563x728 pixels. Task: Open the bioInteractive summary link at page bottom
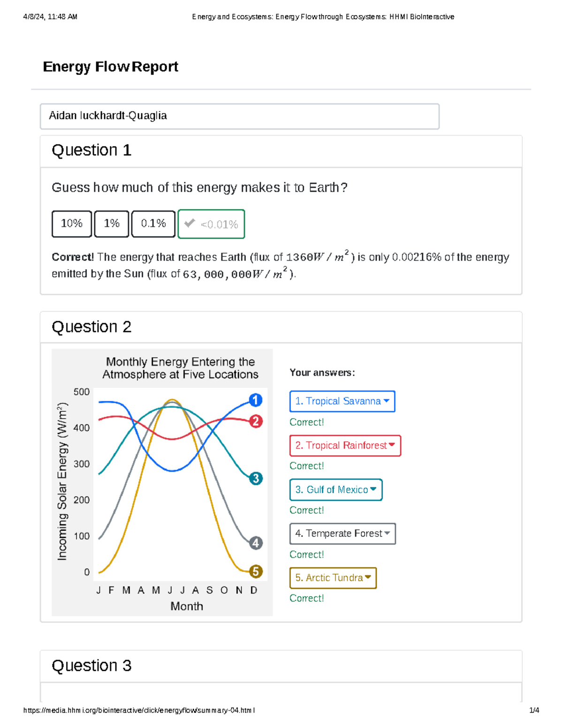point(139,711)
